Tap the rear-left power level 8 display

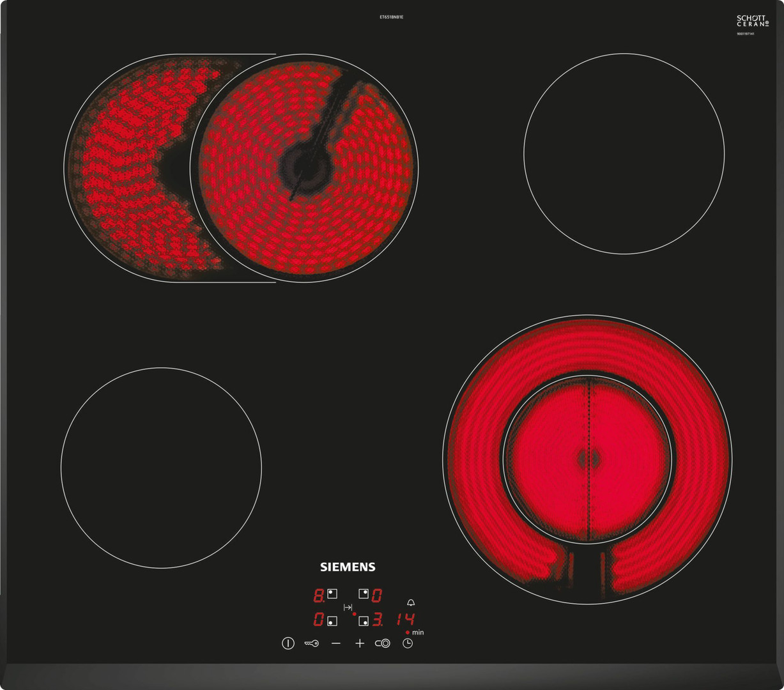point(318,596)
